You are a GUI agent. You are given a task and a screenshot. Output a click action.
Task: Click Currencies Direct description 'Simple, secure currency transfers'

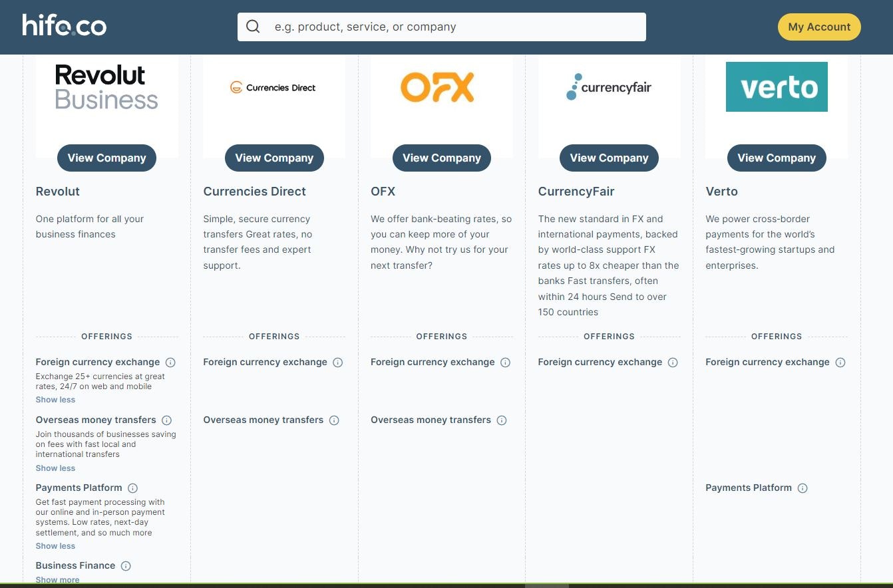pyautogui.click(x=258, y=242)
